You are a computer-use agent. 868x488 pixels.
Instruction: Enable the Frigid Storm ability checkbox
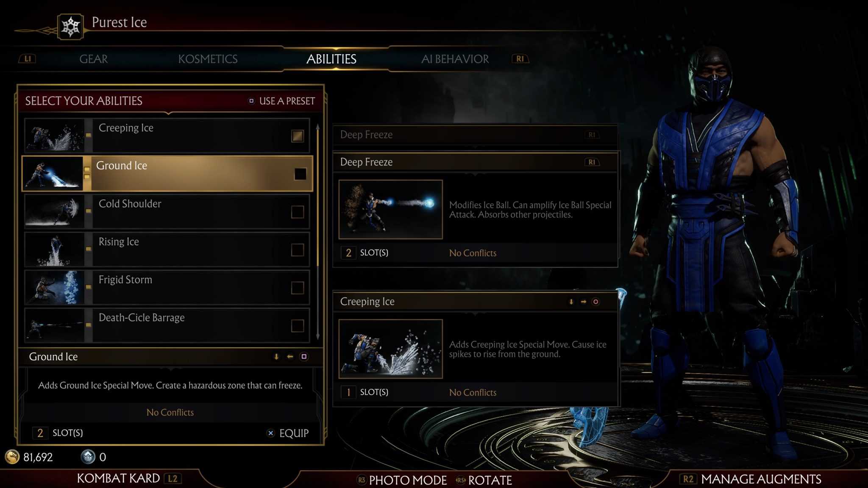pos(298,288)
